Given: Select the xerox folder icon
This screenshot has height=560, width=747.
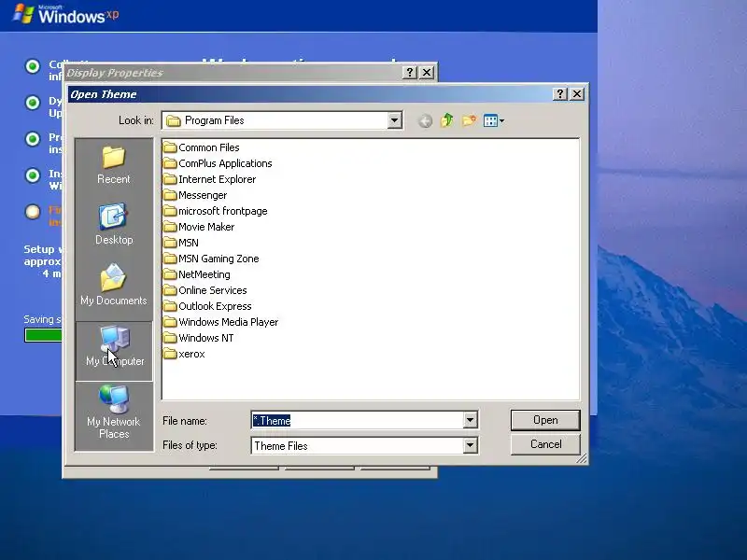Looking at the screenshot, I should tap(170, 354).
